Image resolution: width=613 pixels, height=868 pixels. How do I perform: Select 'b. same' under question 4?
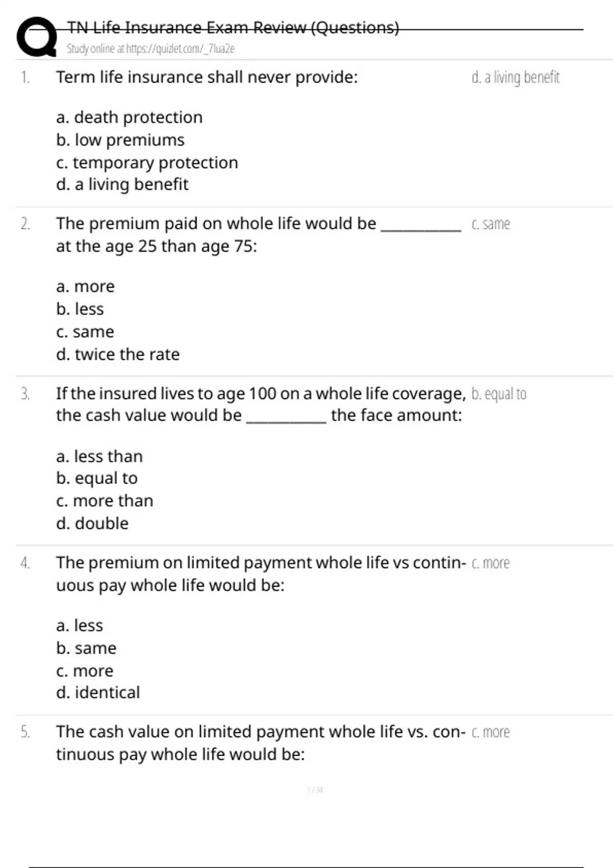(86, 648)
